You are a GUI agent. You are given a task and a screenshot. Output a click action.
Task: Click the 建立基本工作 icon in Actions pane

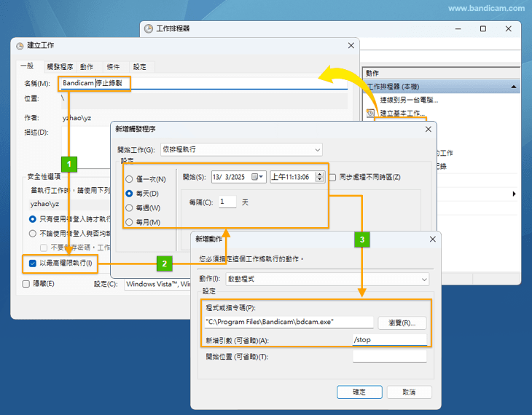[370, 114]
